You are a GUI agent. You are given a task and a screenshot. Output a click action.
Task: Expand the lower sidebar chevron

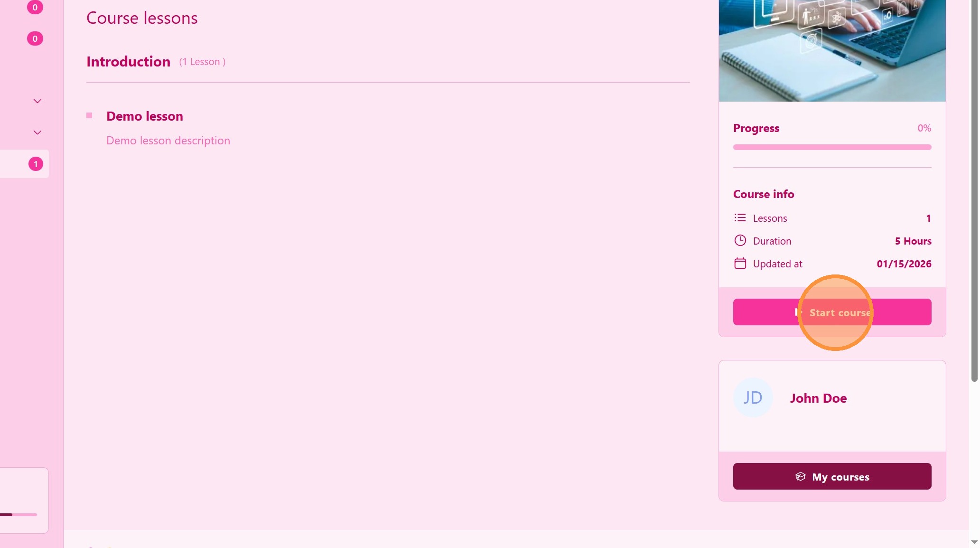[x=37, y=132]
